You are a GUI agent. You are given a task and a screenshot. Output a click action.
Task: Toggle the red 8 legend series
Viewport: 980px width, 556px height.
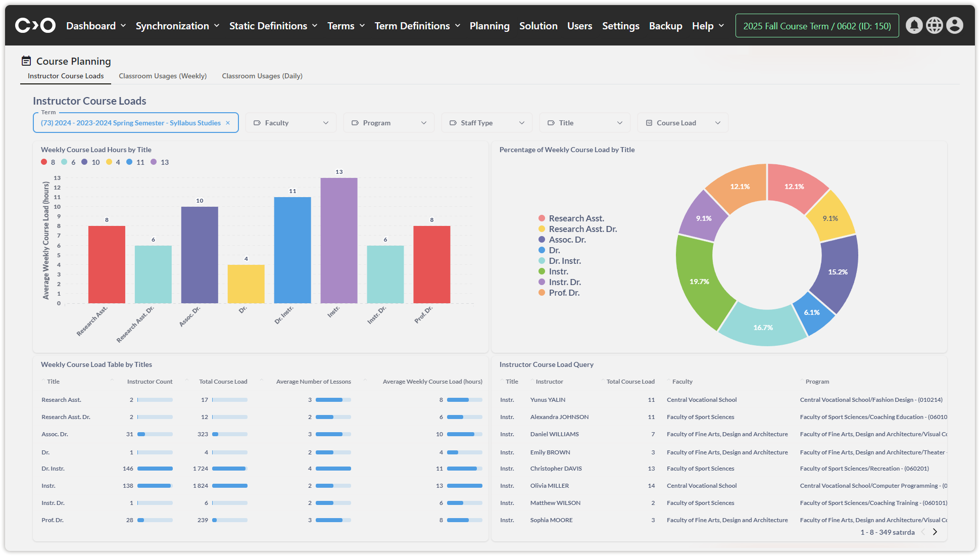pos(48,162)
